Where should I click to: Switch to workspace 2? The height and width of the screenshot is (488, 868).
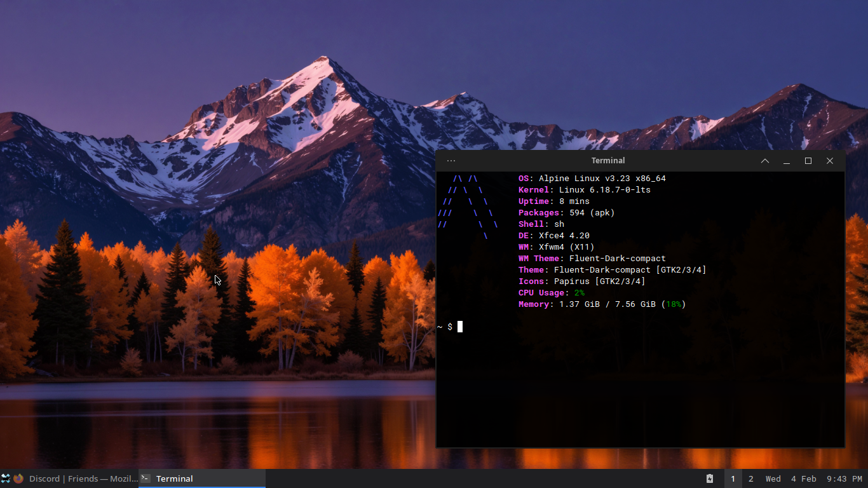point(750,478)
